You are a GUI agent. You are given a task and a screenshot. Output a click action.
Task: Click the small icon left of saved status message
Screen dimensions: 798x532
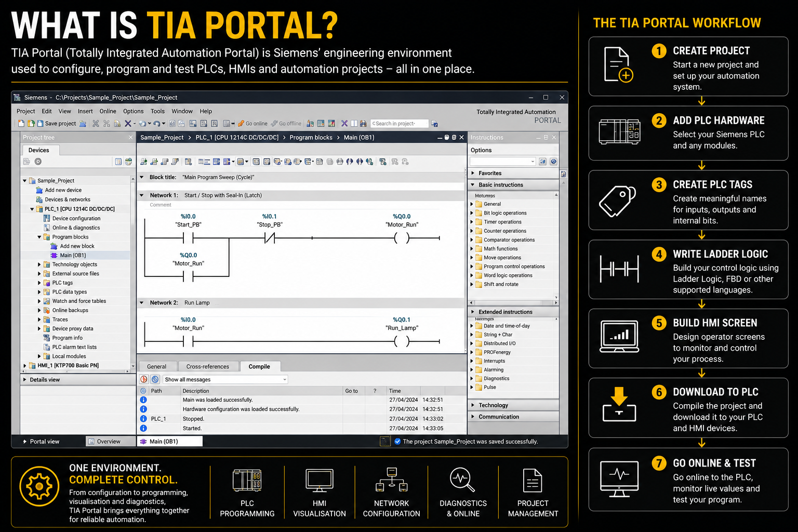(385, 442)
